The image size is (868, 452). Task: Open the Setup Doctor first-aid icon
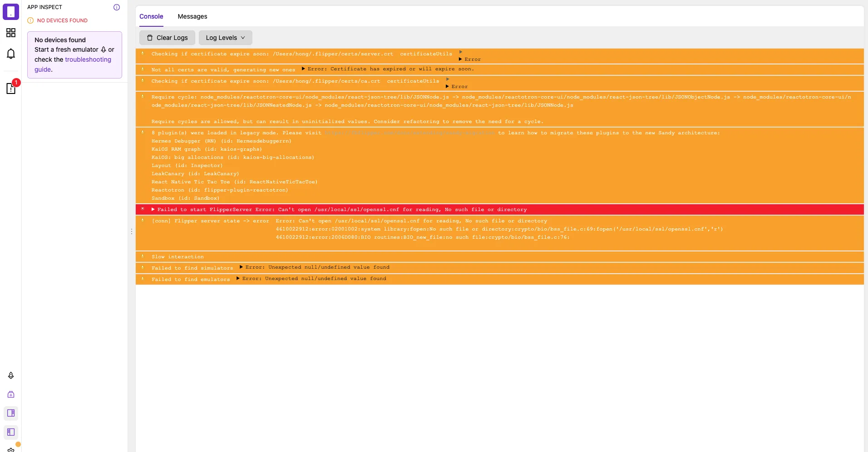(x=11, y=394)
